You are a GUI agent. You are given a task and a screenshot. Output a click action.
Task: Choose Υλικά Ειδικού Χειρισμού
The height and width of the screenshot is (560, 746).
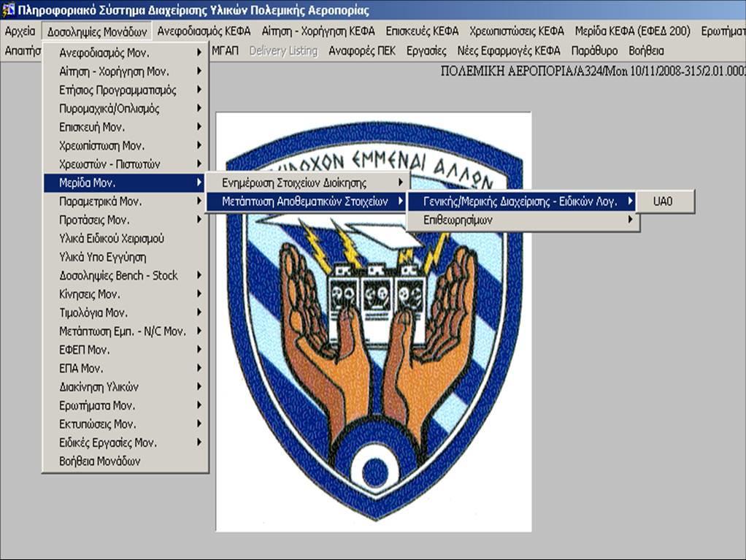tap(125, 238)
